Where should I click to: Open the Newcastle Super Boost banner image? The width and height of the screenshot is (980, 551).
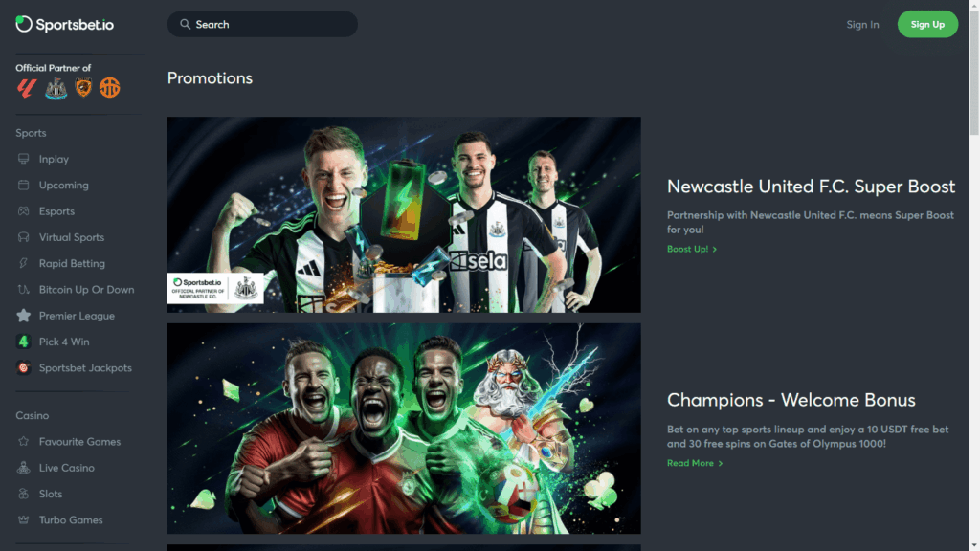(x=404, y=215)
